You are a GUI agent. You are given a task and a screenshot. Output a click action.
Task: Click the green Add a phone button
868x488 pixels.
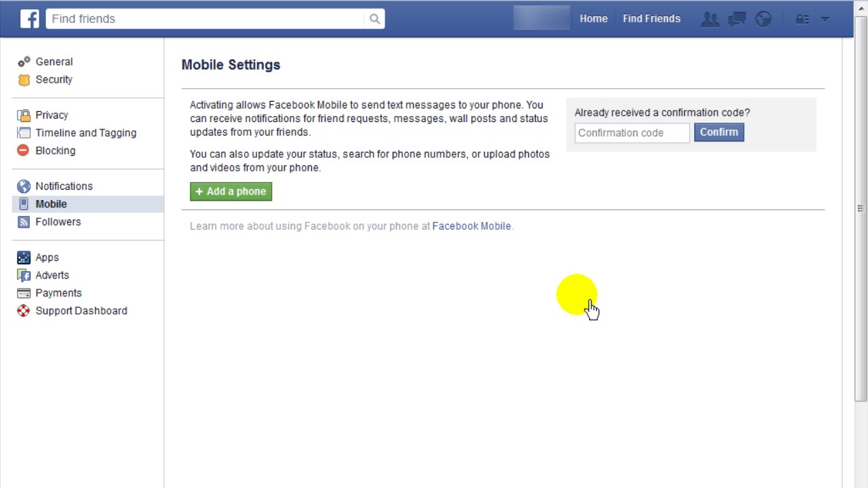(231, 192)
